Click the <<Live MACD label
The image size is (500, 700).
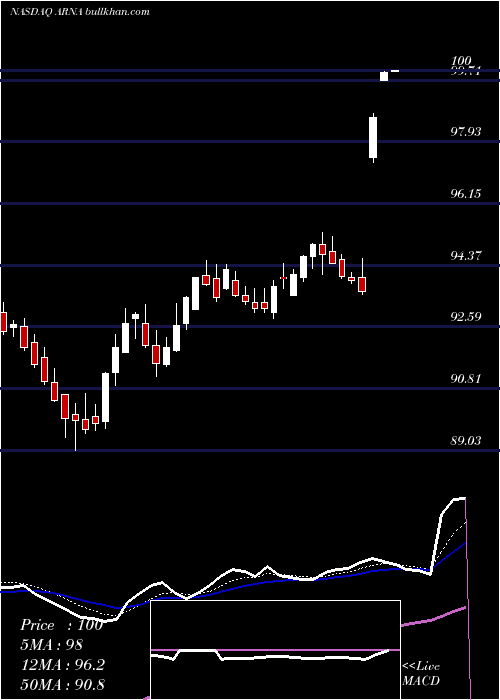(x=421, y=673)
